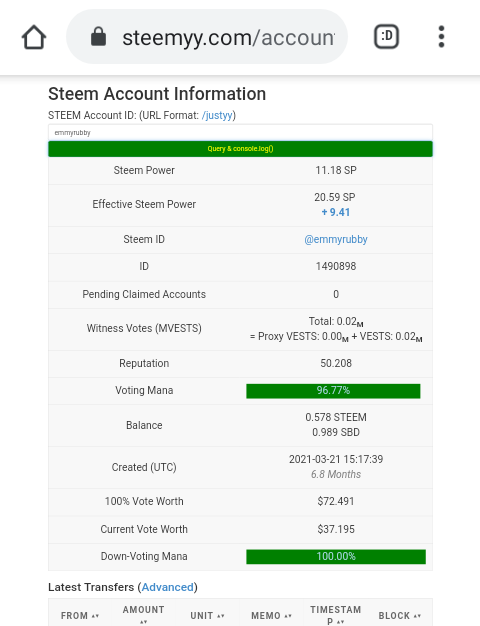480x626 pixels.
Task: Click the + 9.41 delegated power link
Action: coord(336,212)
